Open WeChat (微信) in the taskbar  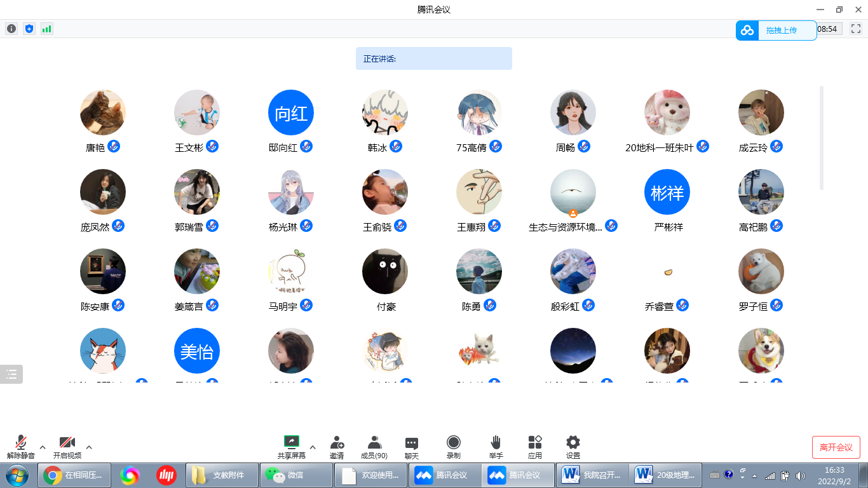point(296,475)
